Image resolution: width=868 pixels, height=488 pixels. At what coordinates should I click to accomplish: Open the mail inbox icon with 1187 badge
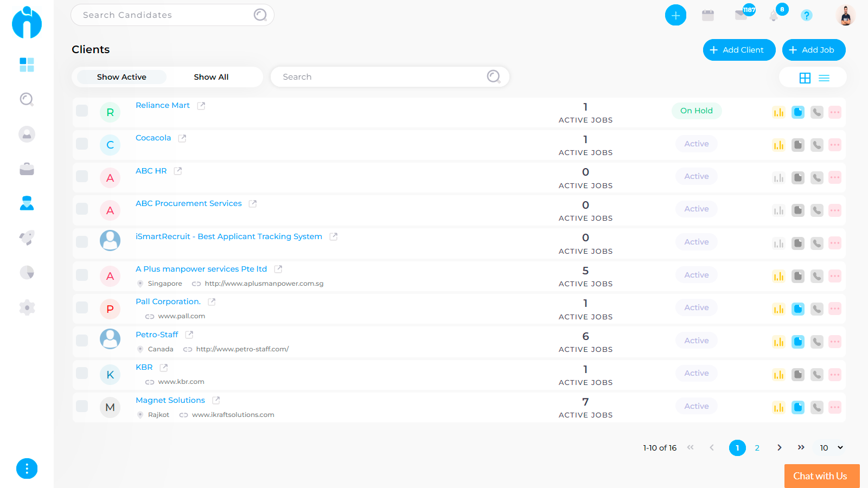(x=741, y=15)
